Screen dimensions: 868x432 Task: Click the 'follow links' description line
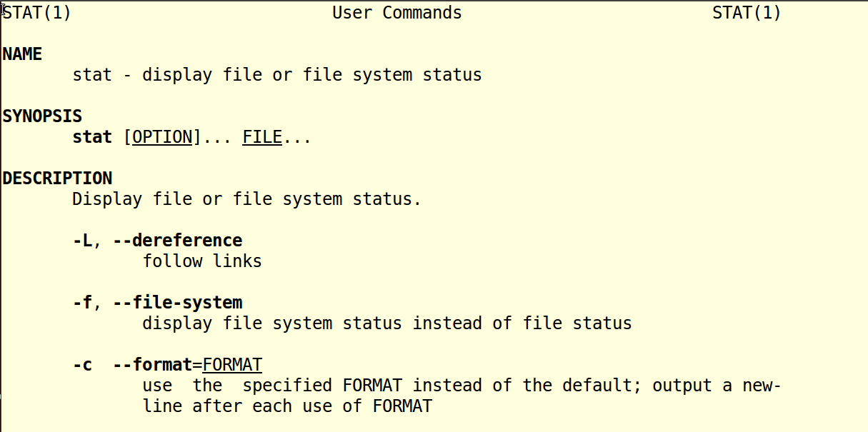[x=202, y=261]
